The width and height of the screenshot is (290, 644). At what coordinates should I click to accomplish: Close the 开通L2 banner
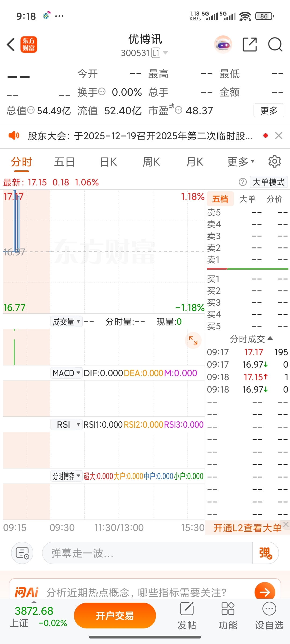(286, 524)
